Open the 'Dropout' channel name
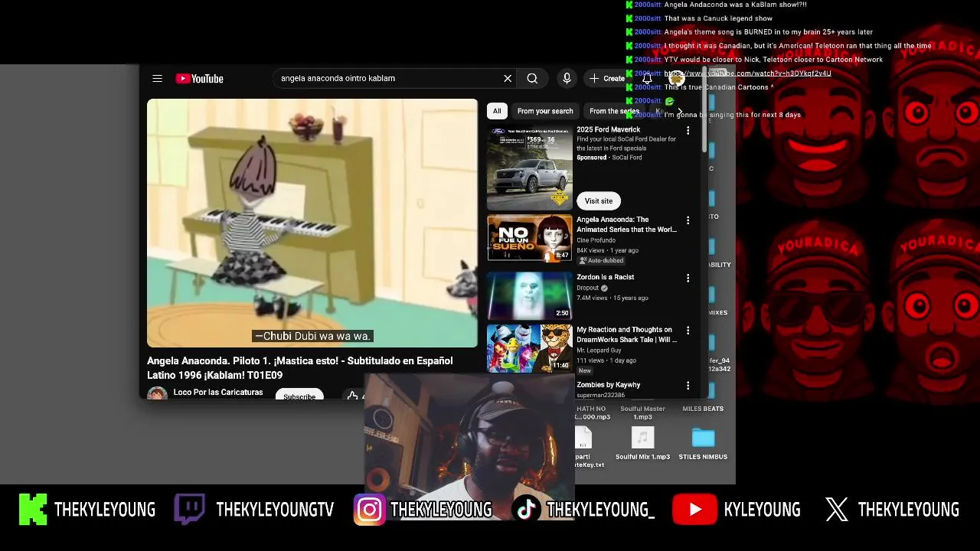 click(x=587, y=288)
